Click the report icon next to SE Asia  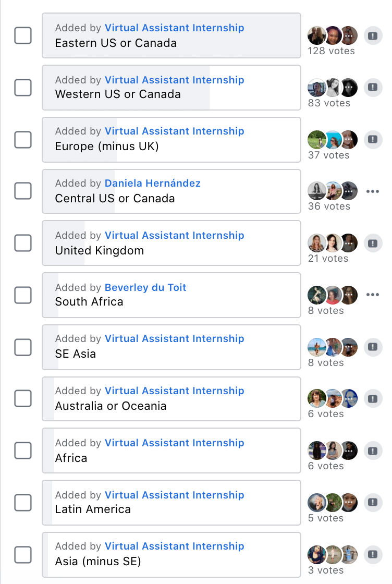click(x=373, y=347)
